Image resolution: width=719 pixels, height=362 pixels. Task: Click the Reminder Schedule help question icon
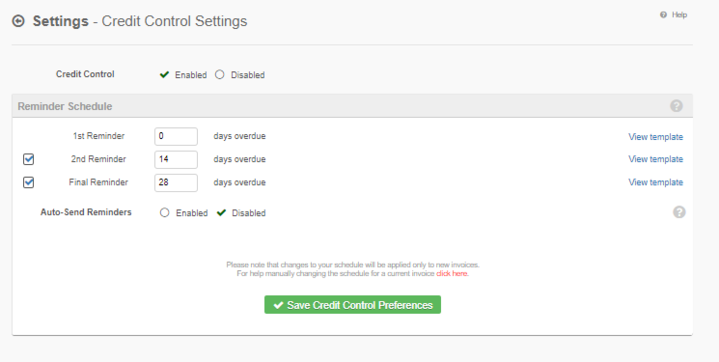[676, 106]
